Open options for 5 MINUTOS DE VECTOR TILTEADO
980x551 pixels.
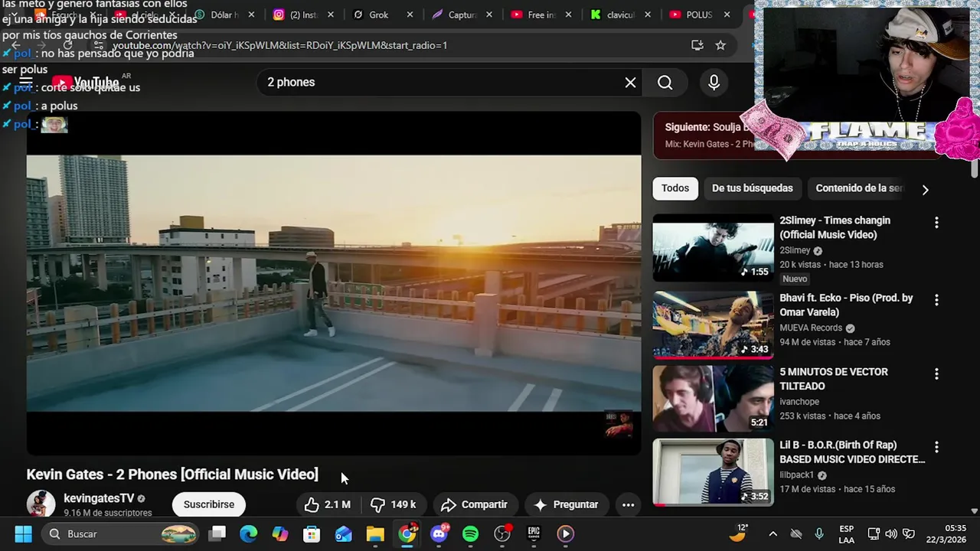pos(936,374)
